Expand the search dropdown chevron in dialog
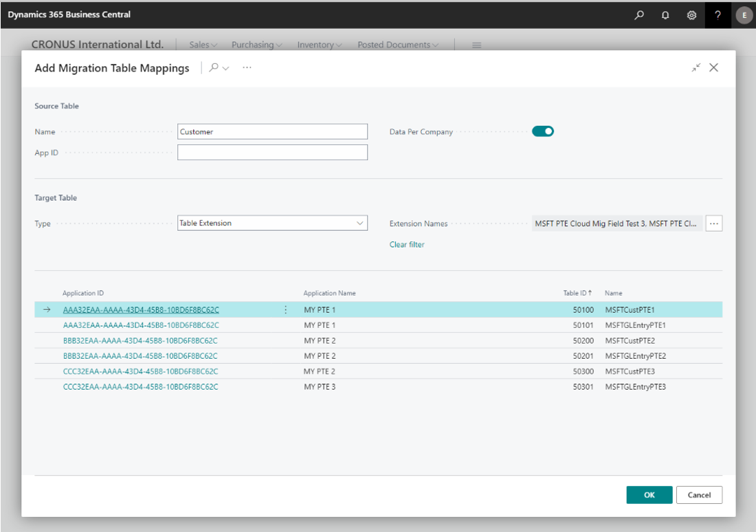 [x=225, y=68]
